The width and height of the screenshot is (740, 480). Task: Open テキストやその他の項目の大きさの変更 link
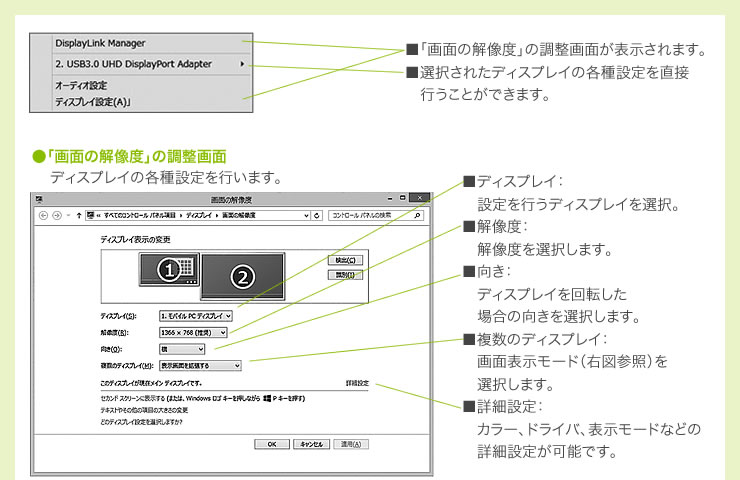click(x=144, y=410)
